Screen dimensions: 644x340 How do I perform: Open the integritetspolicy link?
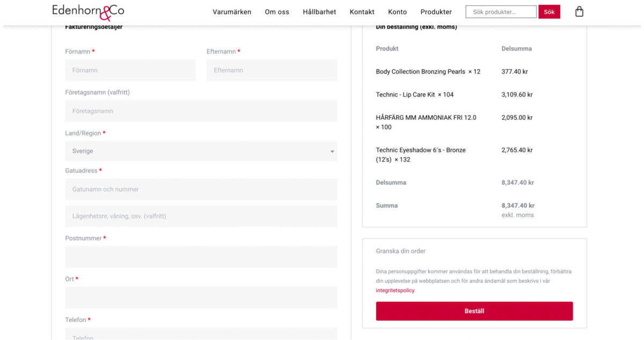[x=395, y=291]
